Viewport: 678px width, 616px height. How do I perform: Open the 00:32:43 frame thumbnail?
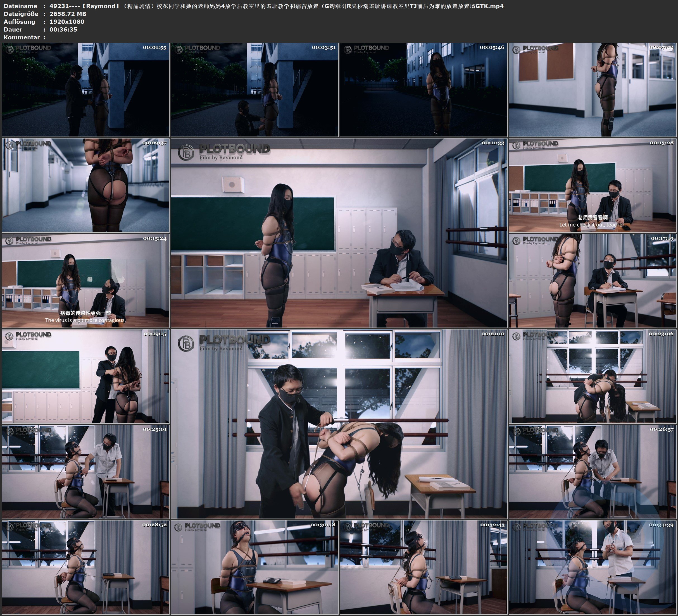coord(423,567)
